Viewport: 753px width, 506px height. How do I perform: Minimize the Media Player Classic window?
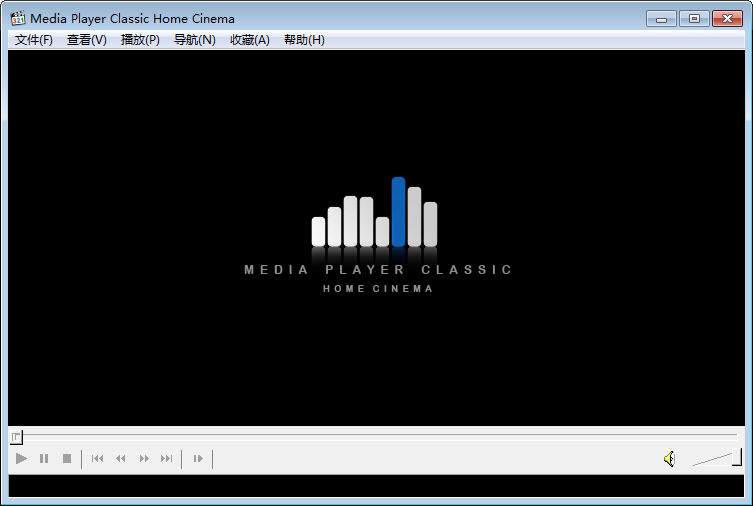[x=661, y=19]
